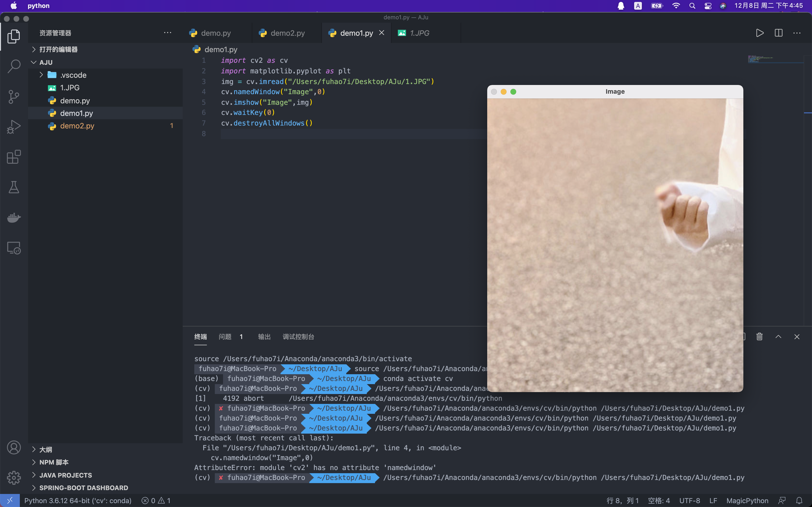The image size is (812, 507).
Task: Open the Docker view
Action: pos(14,218)
